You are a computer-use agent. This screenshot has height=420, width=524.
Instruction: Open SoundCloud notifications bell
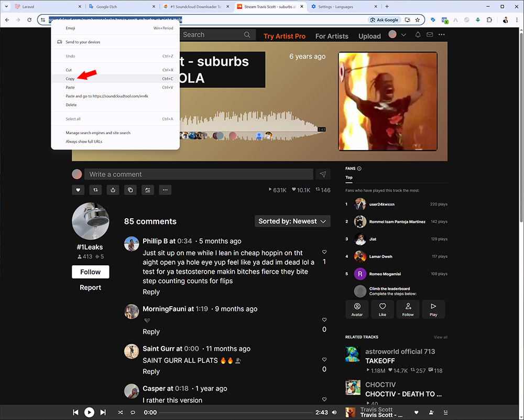[x=417, y=36]
